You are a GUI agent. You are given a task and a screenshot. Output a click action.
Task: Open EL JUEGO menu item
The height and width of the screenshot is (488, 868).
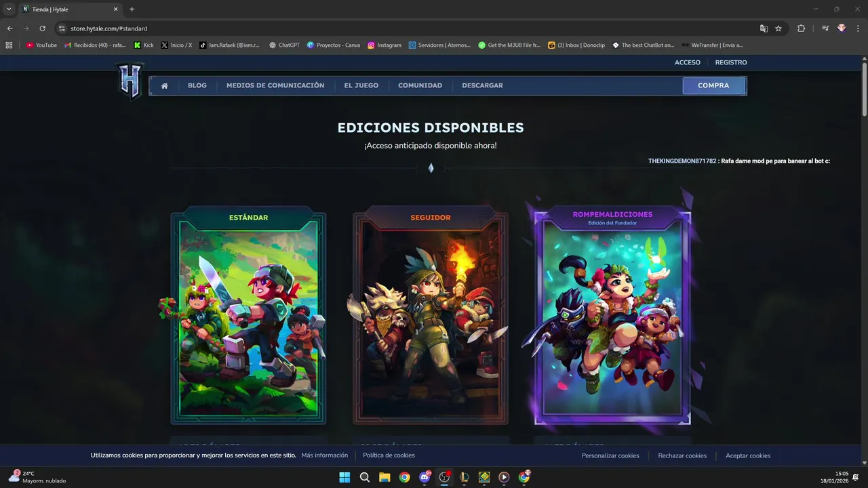pyautogui.click(x=361, y=85)
